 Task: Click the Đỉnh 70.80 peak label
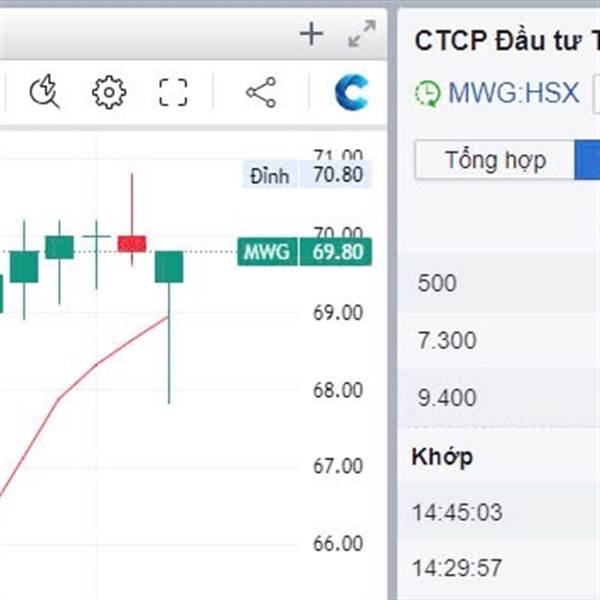point(307,175)
